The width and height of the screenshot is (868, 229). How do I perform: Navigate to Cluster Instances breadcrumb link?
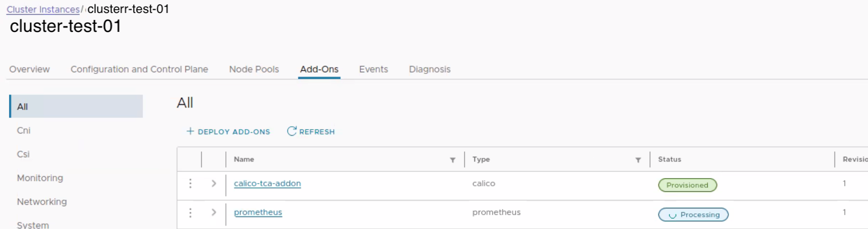pos(43,10)
